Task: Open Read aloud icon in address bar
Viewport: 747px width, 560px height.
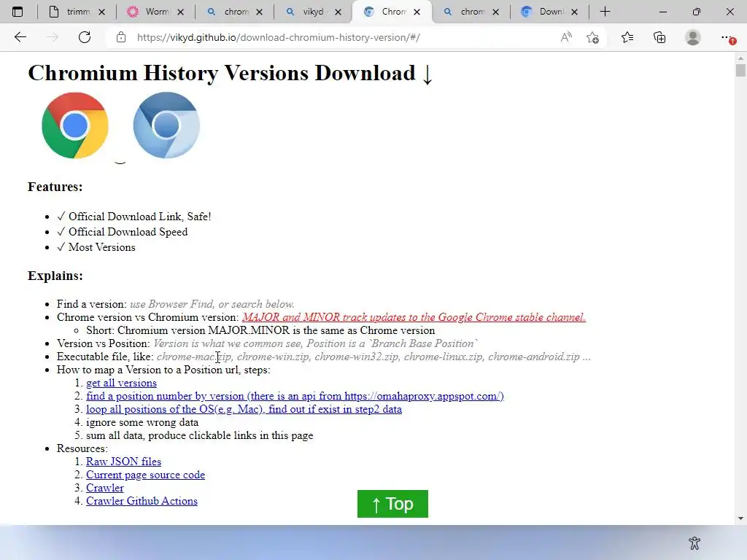Action: 566,37
